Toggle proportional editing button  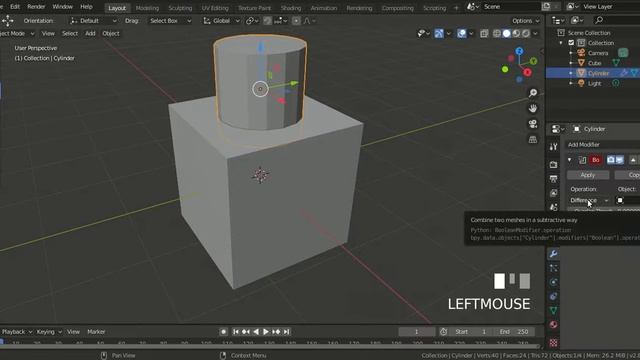tap(296, 20)
